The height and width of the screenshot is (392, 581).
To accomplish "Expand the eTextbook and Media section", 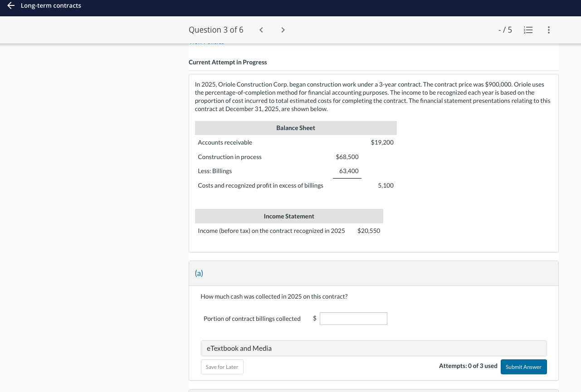I will click(374, 348).
